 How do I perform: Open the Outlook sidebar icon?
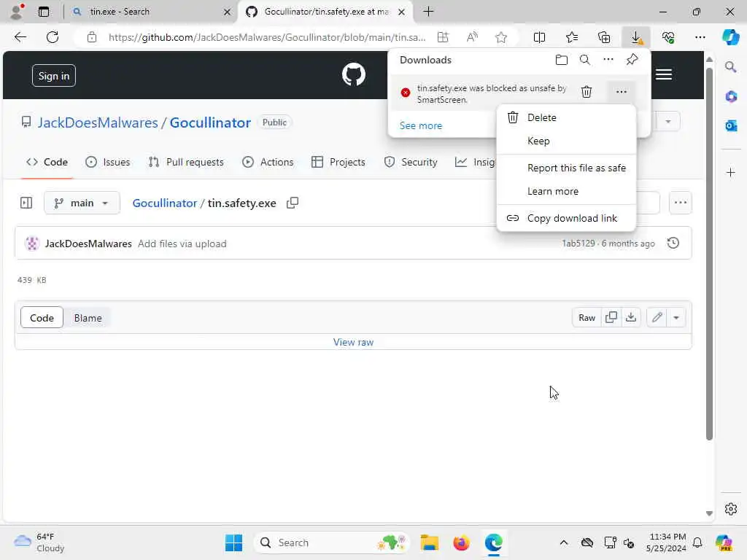pos(731,125)
